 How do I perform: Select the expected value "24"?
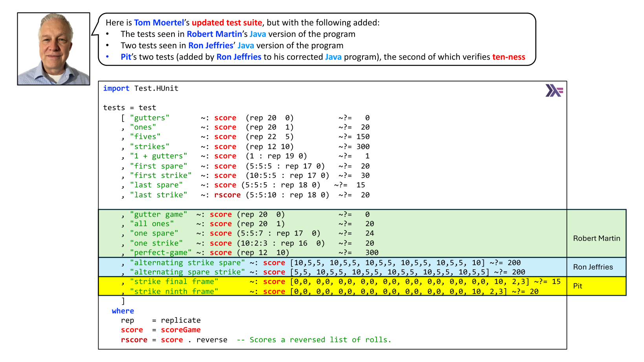point(370,233)
